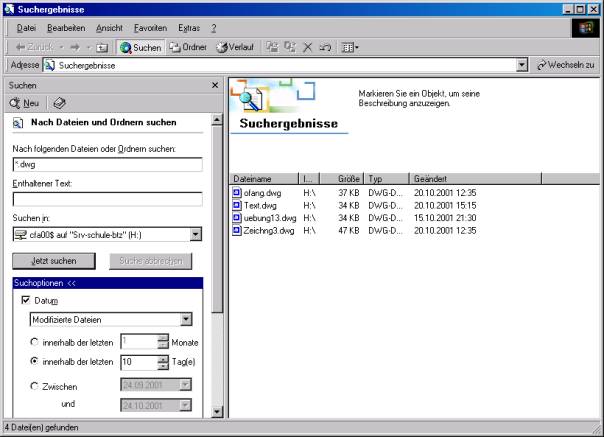The width and height of the screenshot is (604, 437).
Task: Click the forward arrow toolbar button
Action: pyautogui.click(x=75, y=47)
